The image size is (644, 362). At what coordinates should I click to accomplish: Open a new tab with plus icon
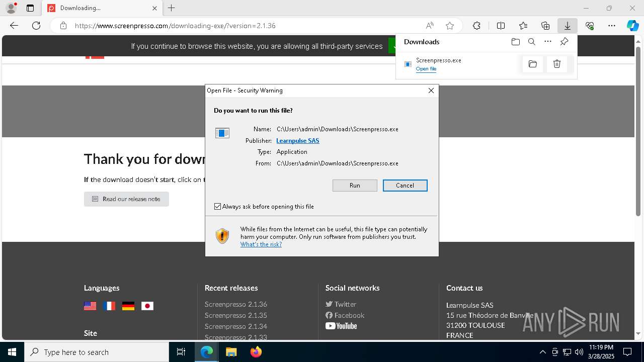click(172, 8)
